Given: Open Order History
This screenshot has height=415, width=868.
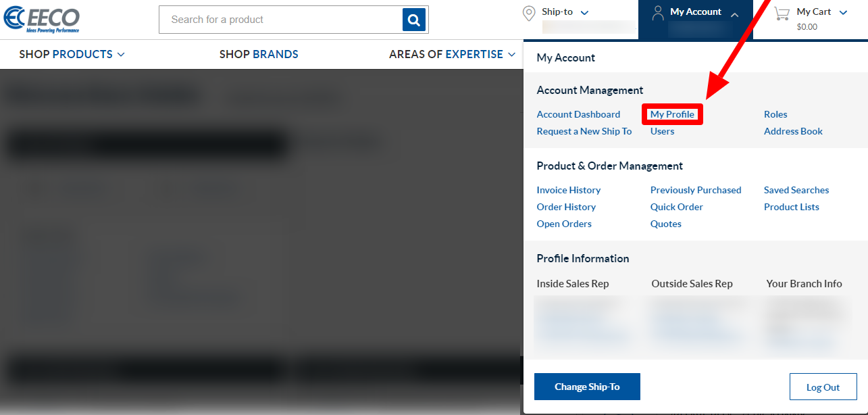Looking at the screenshot, I should 566,207.
